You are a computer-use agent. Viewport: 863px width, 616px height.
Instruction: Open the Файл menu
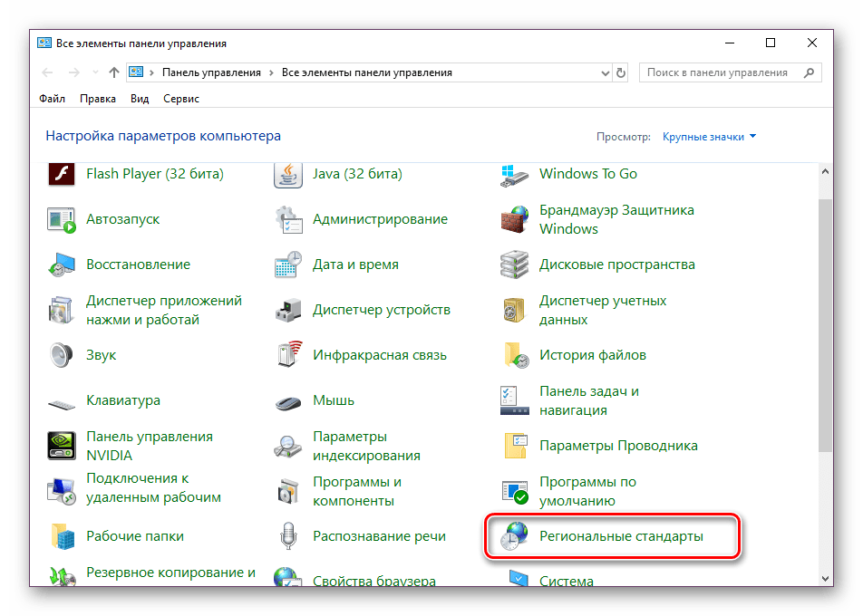pyautogui.click(x=53, y=99)
